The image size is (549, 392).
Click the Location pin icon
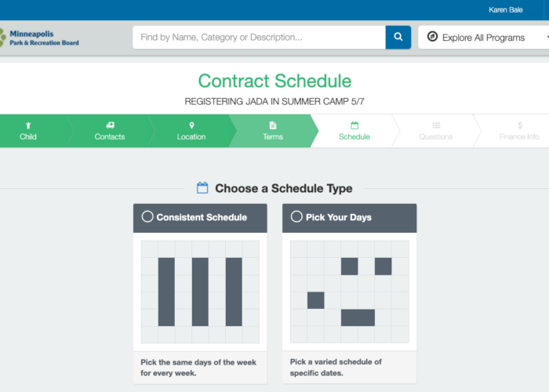[x=191, y=125]
